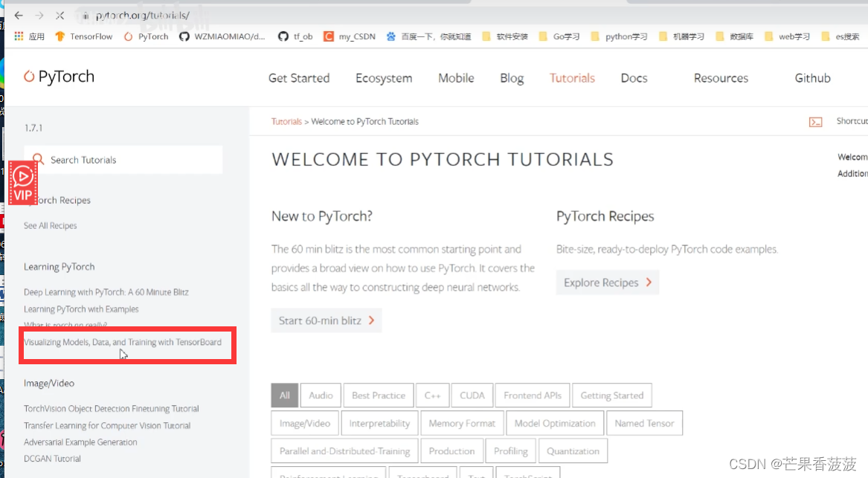The width and height of the screenshot is (868, 478).
Task: Open TensorFlow bookmark
Action: [x=83, y=36]
